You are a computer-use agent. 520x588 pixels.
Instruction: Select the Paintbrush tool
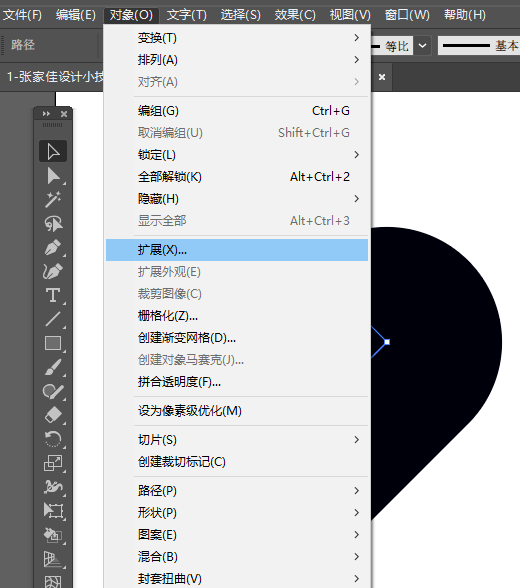click(x=53, y=368)
